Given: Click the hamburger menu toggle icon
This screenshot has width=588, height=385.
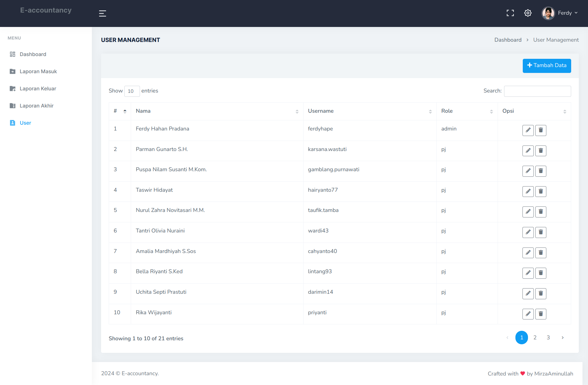Looking at the screenshot, I should pos(103,13).
